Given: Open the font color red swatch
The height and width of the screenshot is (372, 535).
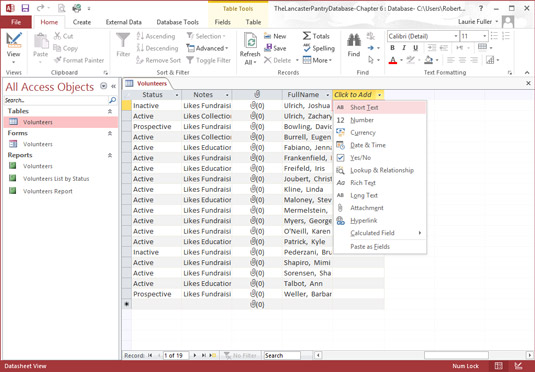Looking at the screenshot, I should click(x=393, y=60).
